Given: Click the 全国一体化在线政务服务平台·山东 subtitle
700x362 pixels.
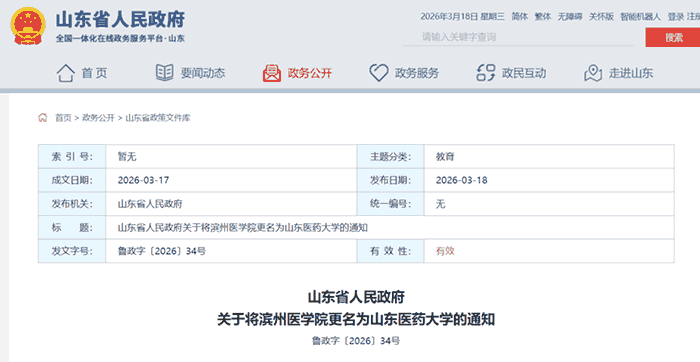Looking at the screenshot, I should (120, 38).
